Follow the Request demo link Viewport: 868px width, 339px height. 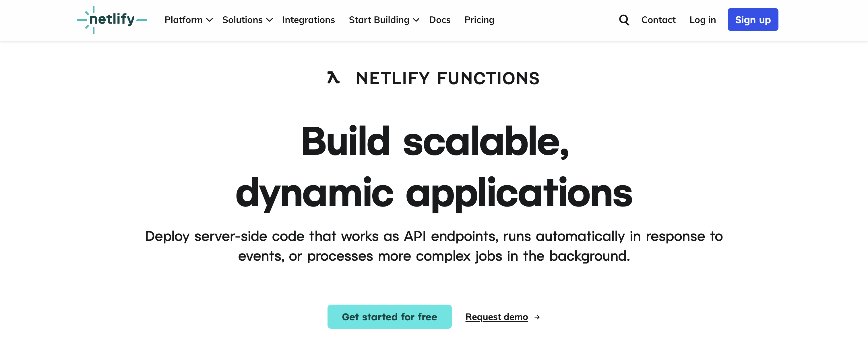[496, 317]
